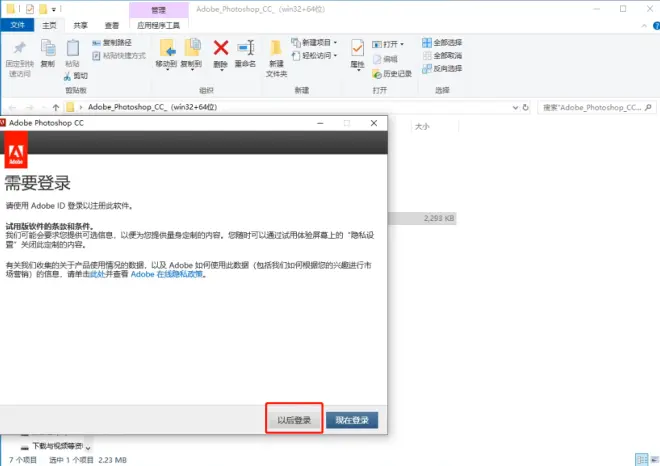Image resolution: width=660 pixels, height=466 pixels.
Task: Expand the Easy access dropdown
Action: click(335, 56)
